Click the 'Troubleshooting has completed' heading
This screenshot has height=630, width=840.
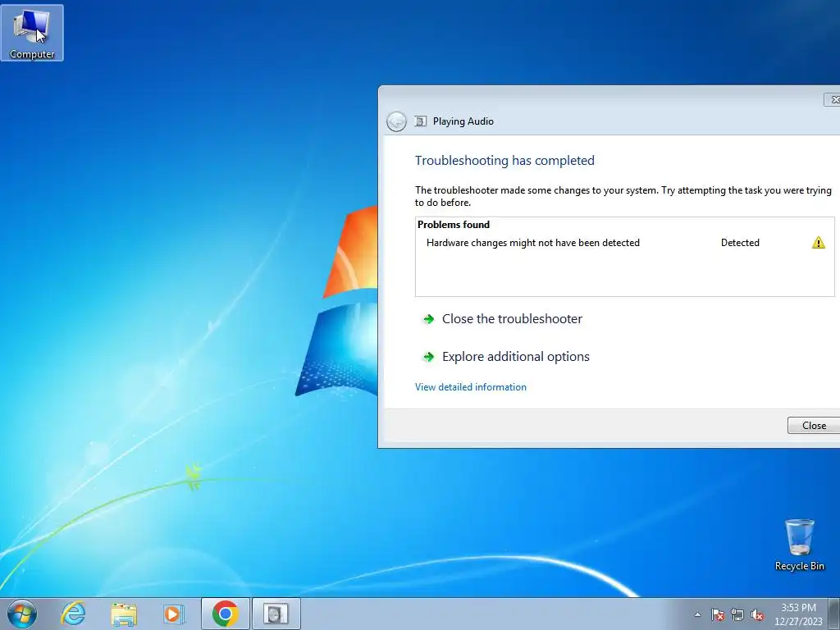click(x=504, y=160)
